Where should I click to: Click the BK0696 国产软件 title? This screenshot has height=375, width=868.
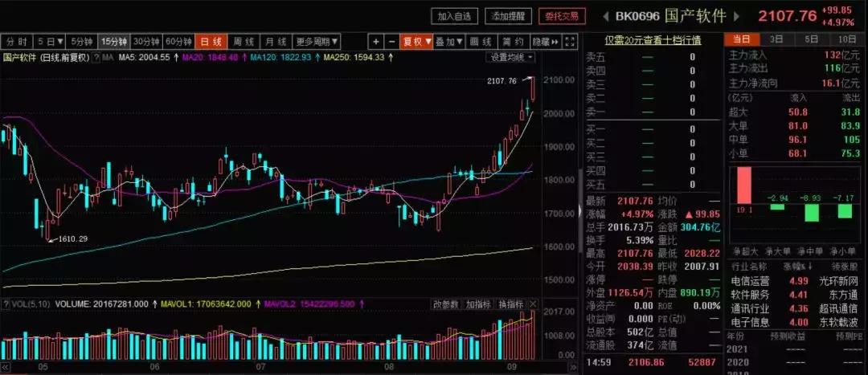(670, 16)
